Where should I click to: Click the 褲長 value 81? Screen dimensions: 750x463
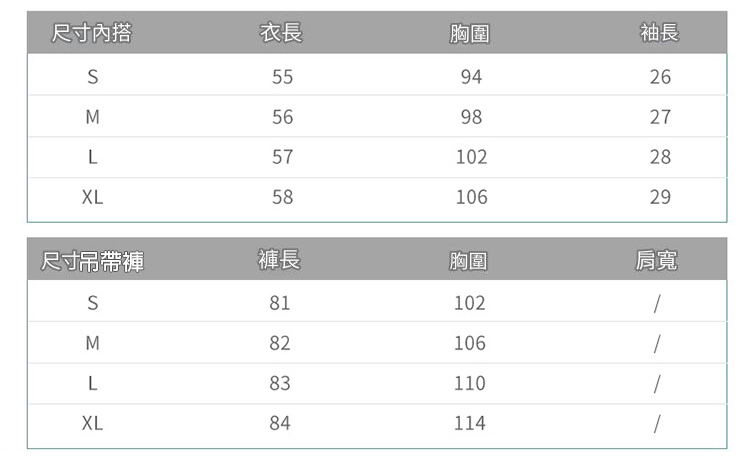[x=280, y=303]
